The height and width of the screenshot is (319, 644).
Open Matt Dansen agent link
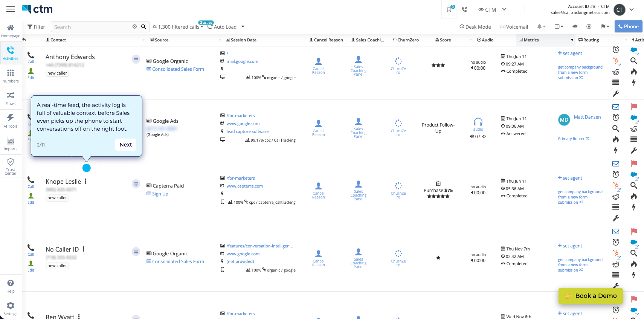coord(587,117)
